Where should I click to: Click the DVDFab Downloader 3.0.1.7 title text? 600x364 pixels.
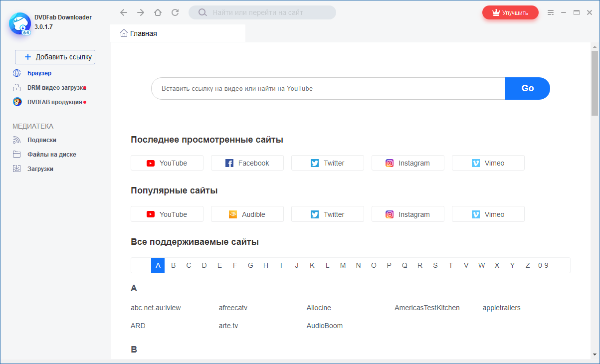coord(63,22)
